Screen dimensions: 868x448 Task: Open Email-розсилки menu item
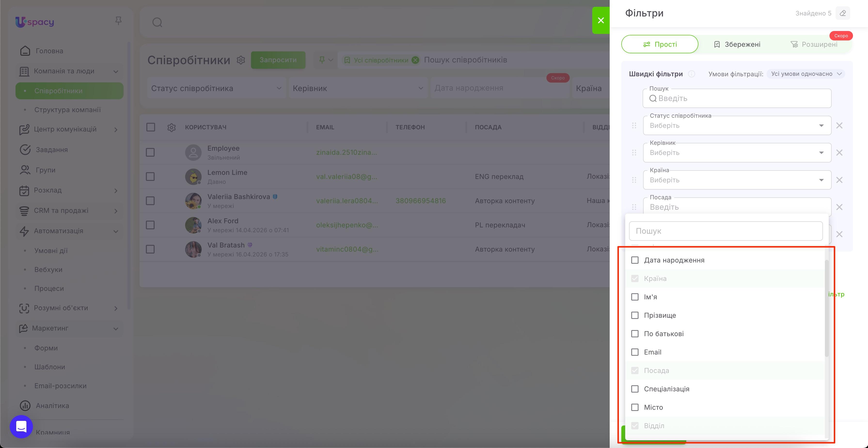[x=60, y=386]
